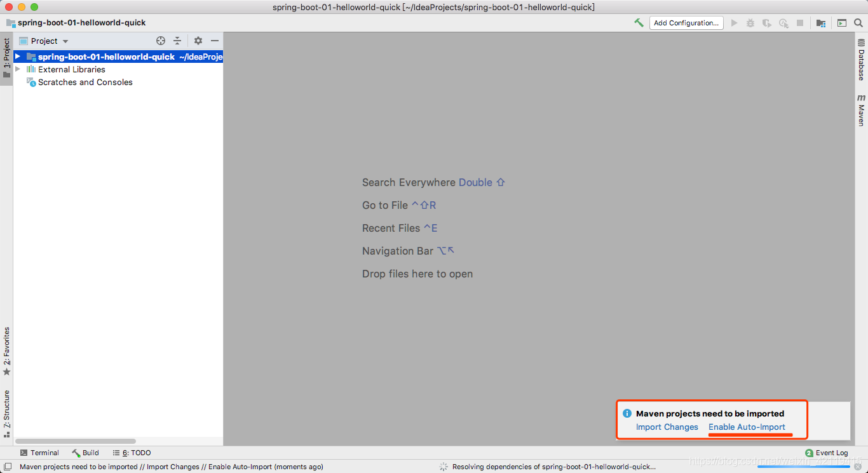The height and width of the screenshot is (473, 868).
Task: Click the Build tab hammer icon
Action: 76,453
